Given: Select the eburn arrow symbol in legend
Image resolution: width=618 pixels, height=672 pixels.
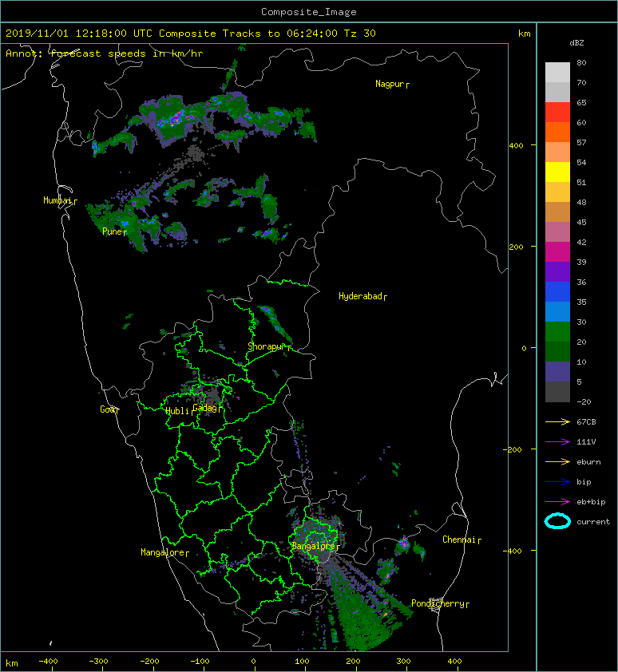Looking at the screenshot, I should point(557,461).
